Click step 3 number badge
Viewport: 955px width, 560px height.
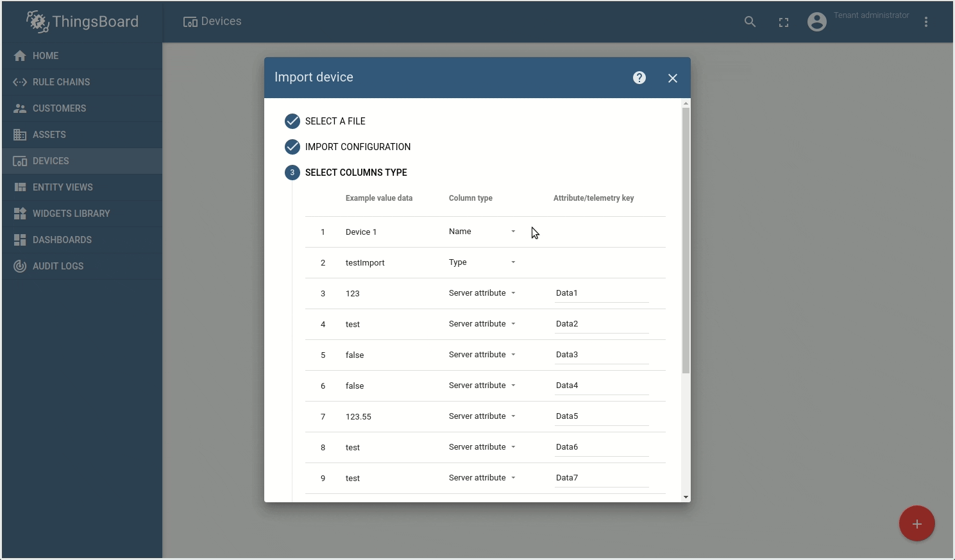click(x=292, y=173)
